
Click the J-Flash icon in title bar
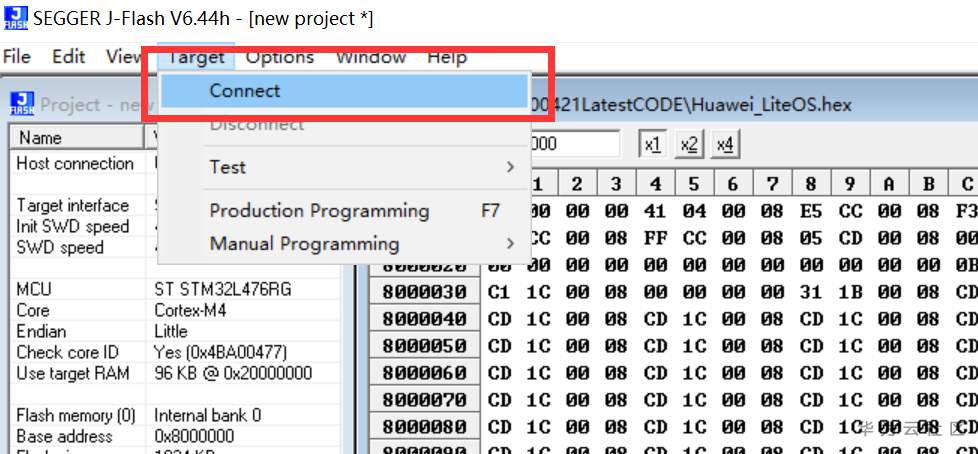tap(16, 17)
